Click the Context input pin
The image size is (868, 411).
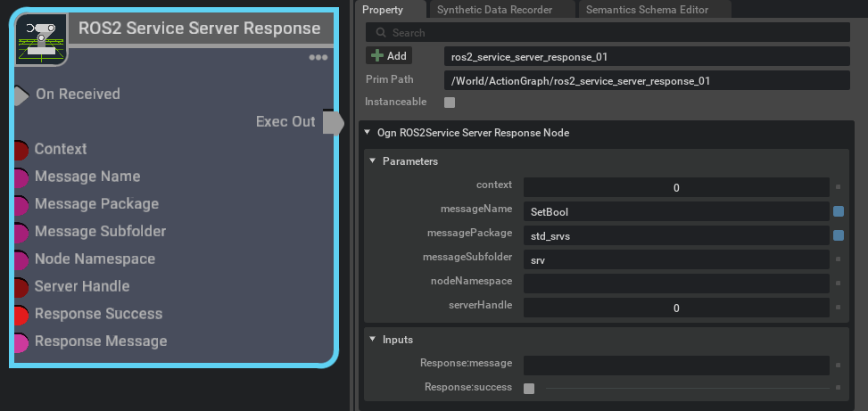(21, 150)
